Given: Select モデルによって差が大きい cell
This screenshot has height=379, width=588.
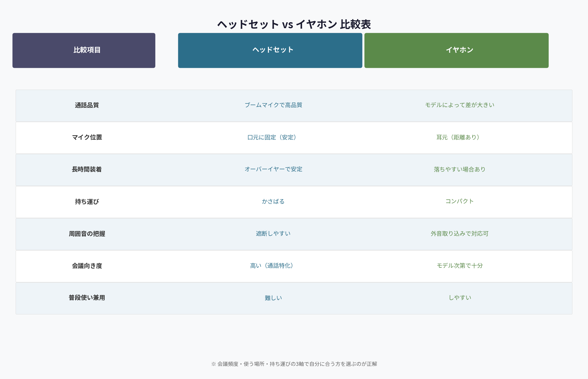Looking at the screenshot, I should click(459, 105).
